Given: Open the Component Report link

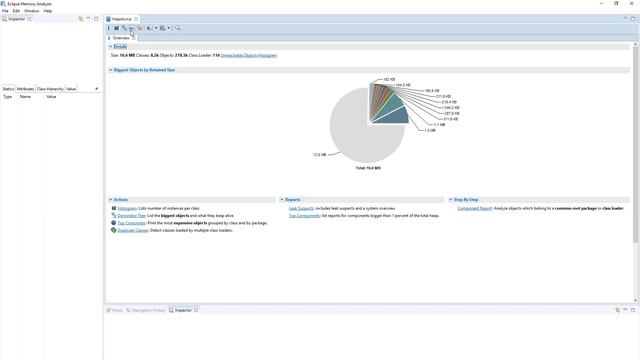Looking at the screenshot, I should click(475, 208).
